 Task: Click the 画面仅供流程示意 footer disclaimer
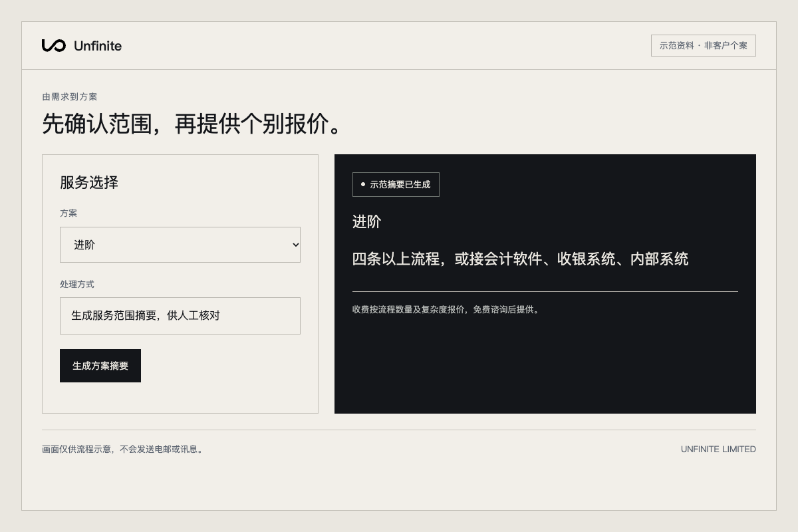(124, 449)
